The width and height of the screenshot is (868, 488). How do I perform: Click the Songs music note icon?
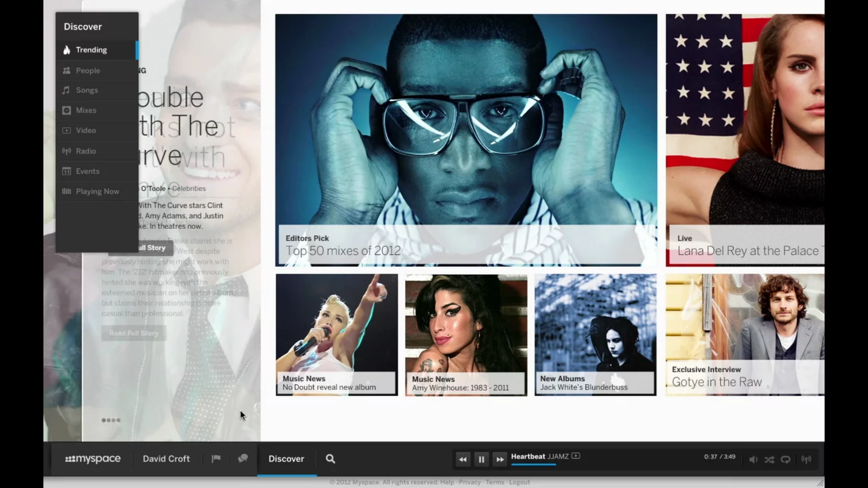click(x=66, y=90)
